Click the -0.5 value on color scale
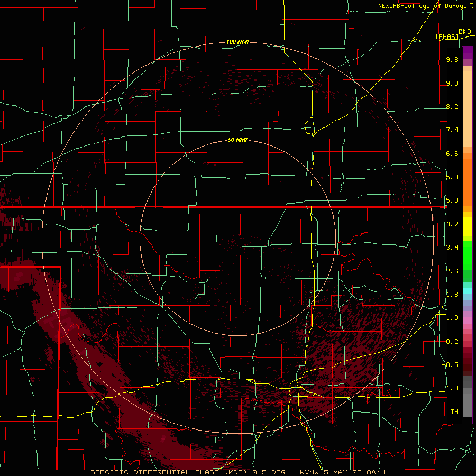 pos(451,365)
